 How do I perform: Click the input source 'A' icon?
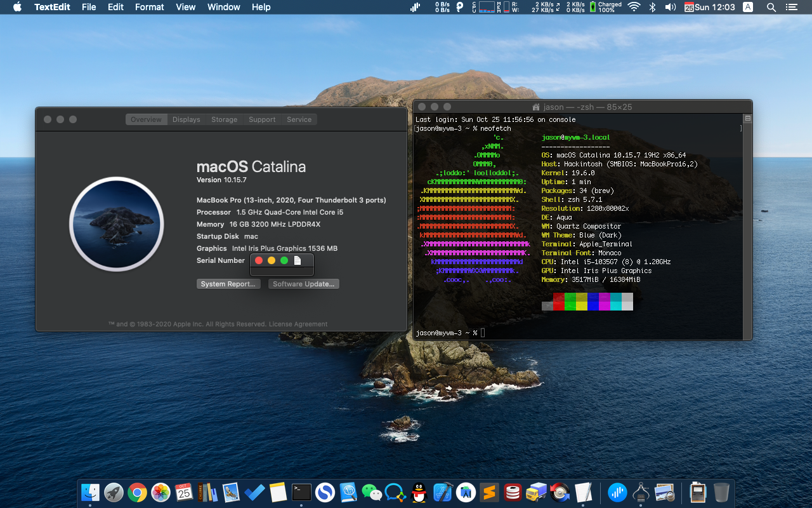coord(748,7)
